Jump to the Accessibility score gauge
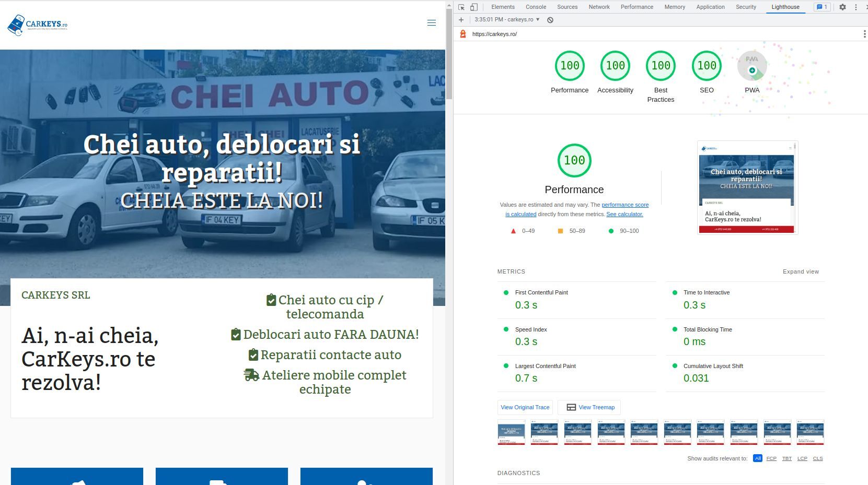 615,66
